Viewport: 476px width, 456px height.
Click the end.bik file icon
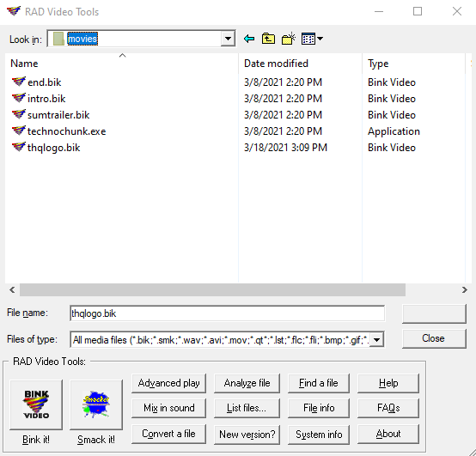pos(19,82)
